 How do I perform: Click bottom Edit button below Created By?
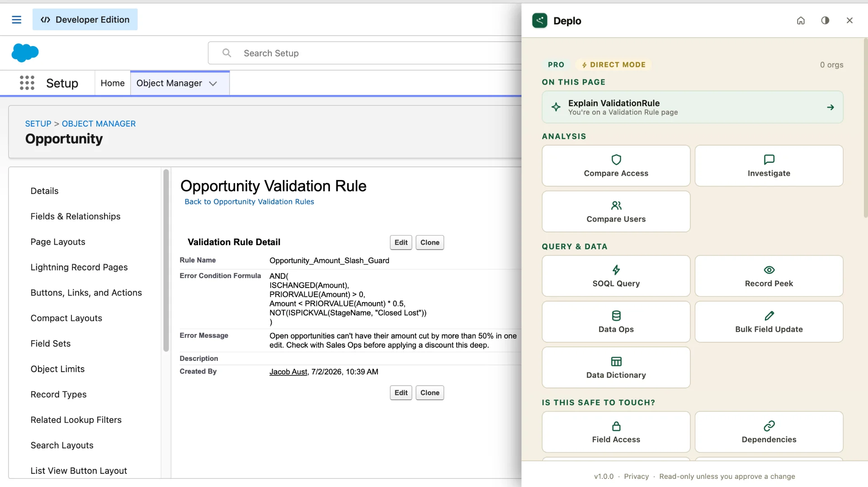coord(401,392)
